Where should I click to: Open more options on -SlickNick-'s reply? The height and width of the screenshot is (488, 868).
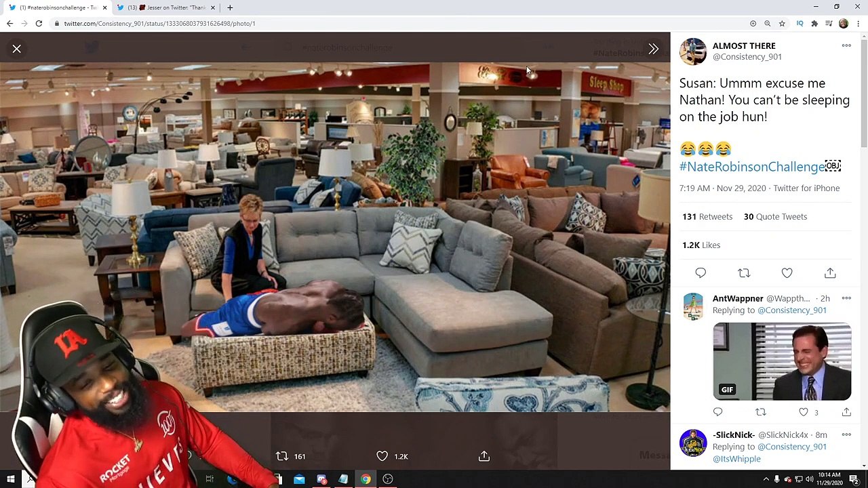click(846, 435)
